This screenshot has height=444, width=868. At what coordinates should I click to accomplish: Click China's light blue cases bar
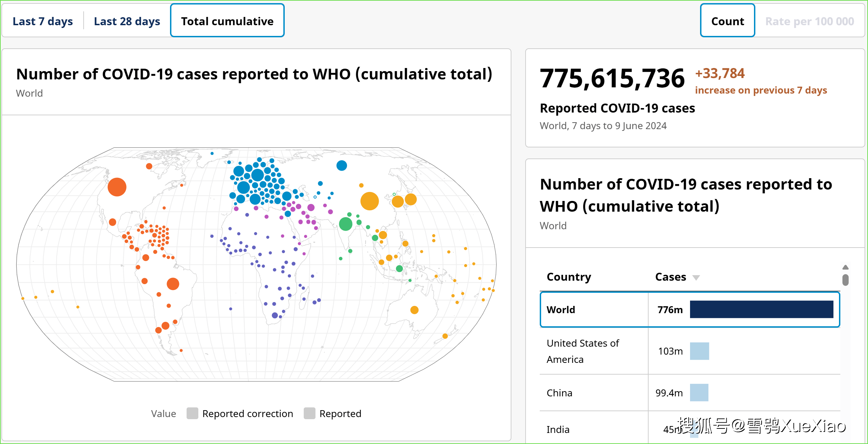699,393
